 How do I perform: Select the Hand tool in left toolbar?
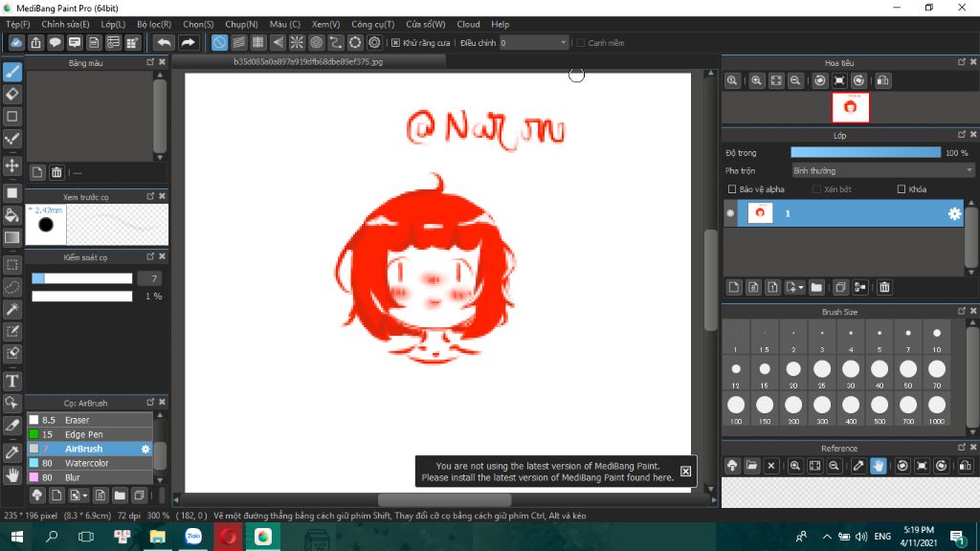click(x=11, y=474)
